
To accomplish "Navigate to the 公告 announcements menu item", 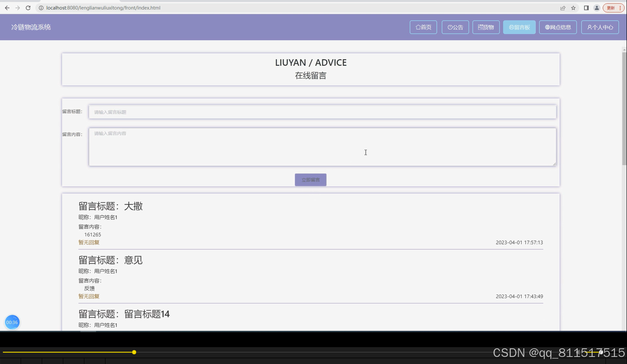I will pos(455,26).
